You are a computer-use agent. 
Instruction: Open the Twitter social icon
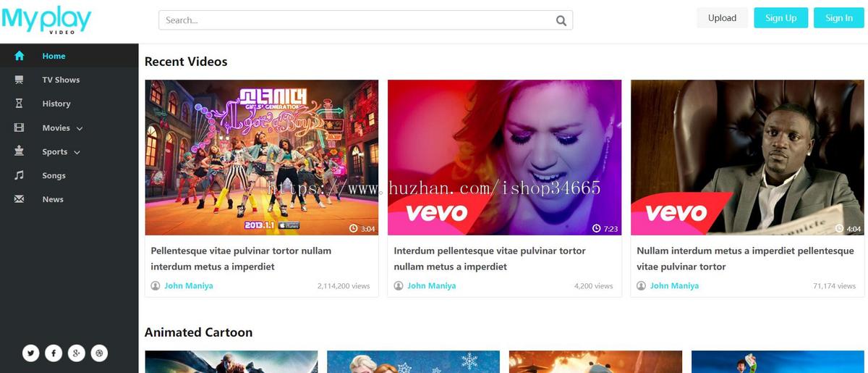coord(30,353)
